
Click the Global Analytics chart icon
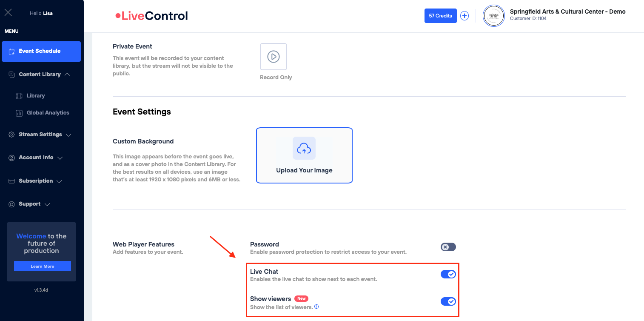(19, 113)
